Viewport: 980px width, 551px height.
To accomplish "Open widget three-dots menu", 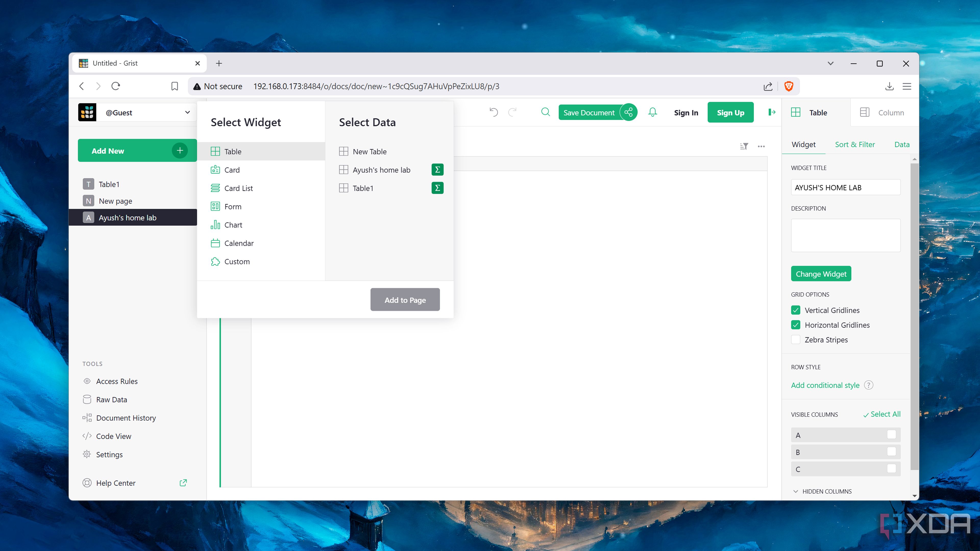I will 761,146.
